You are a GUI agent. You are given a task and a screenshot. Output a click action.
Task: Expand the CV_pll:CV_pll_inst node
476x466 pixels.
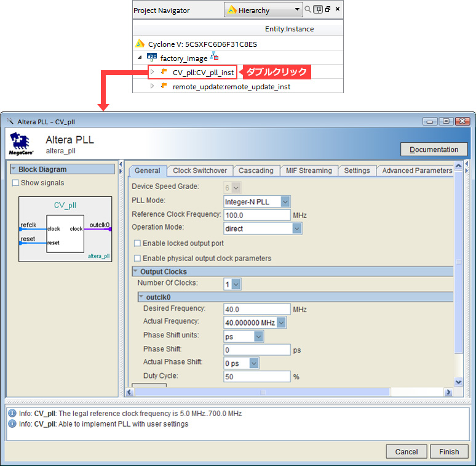[153, 71]
